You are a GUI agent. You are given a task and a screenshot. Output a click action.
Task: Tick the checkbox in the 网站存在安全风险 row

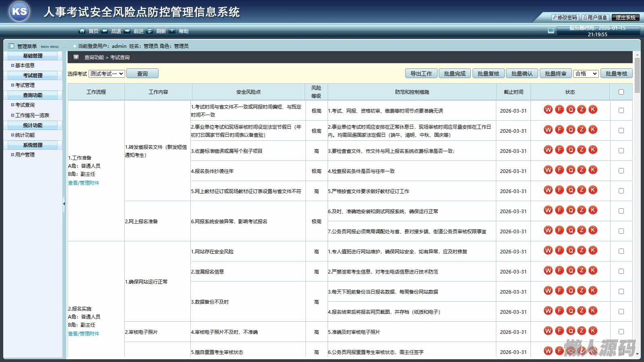[621, 251]
